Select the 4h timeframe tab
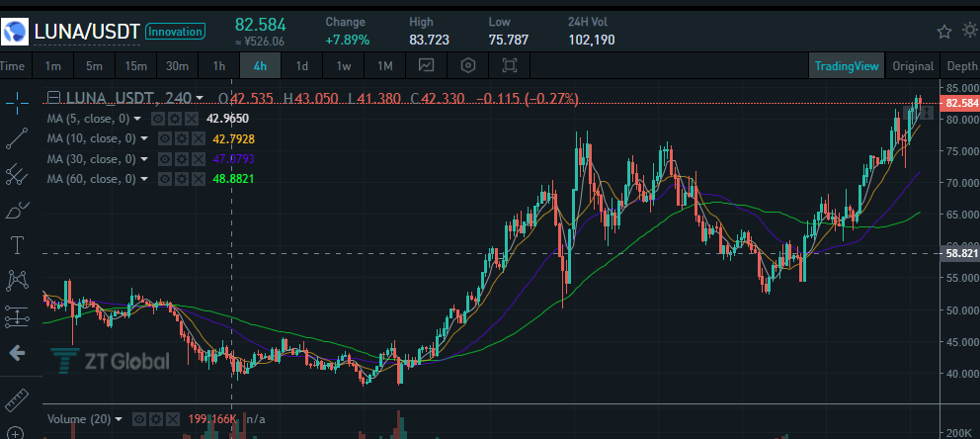 (x=260, y=65)
